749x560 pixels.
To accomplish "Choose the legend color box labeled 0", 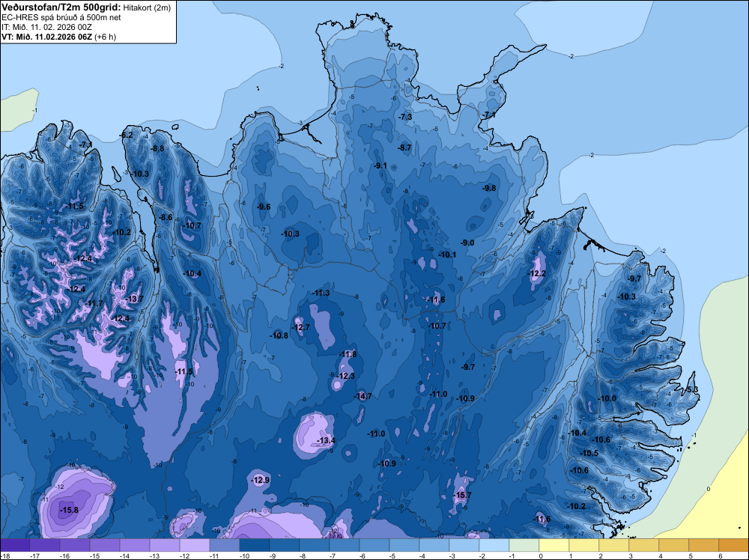I will pyautogui.click(x=554, y=545).
